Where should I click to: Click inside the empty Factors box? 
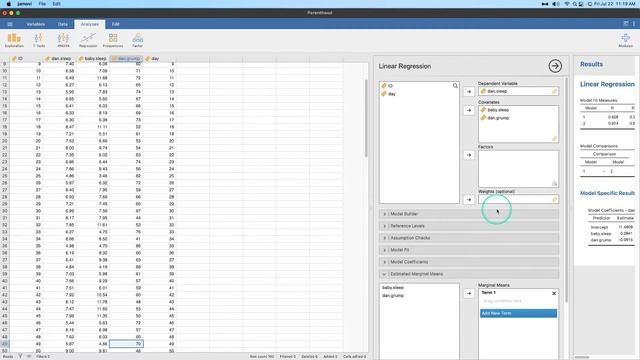(518, 169)
